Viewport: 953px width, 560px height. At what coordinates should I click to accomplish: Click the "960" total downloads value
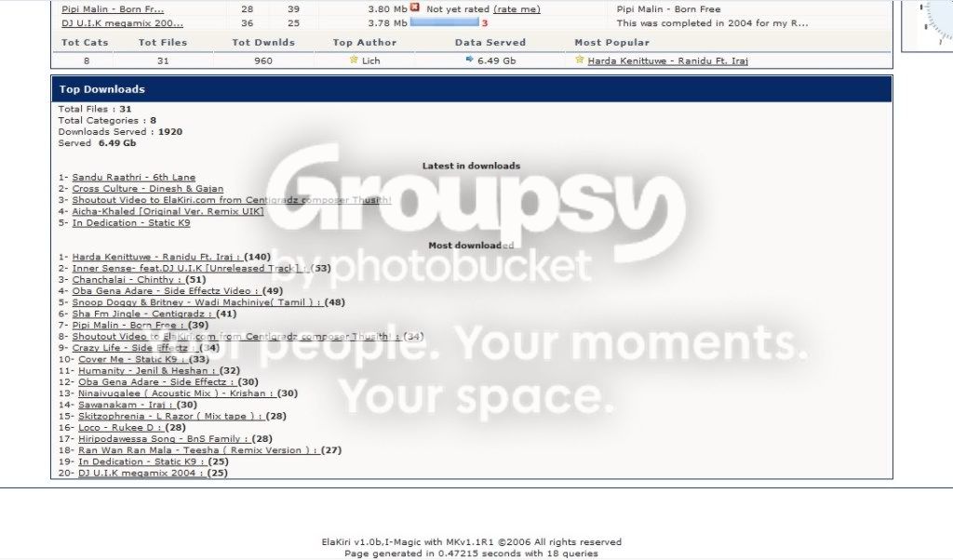(263, 60)
